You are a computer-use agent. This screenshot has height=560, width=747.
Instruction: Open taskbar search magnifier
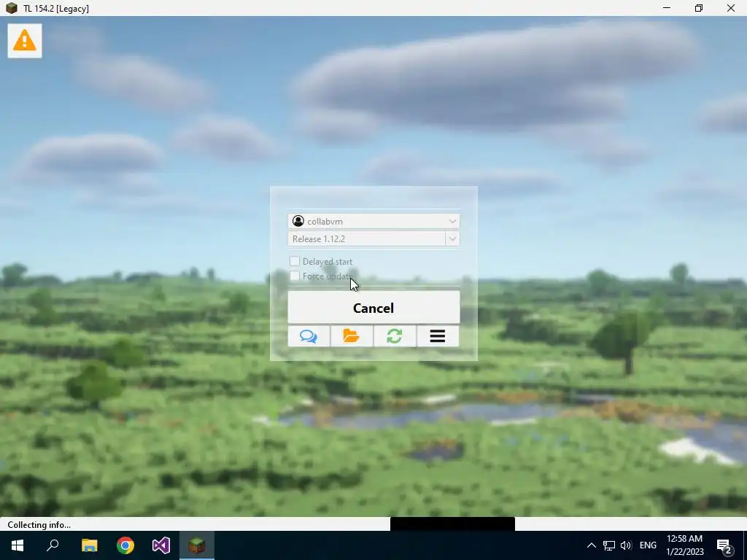tap(53, 545)
